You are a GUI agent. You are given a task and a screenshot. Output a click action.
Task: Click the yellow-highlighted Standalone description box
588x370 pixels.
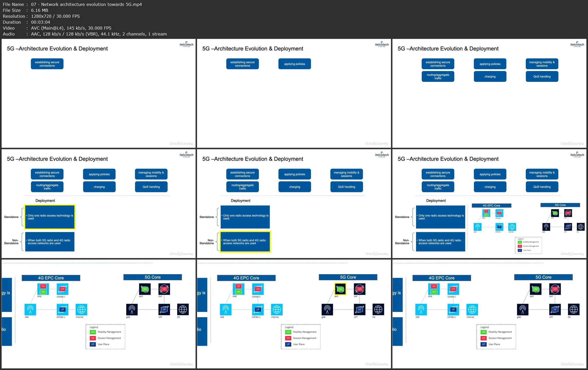(x=50, y=217)
